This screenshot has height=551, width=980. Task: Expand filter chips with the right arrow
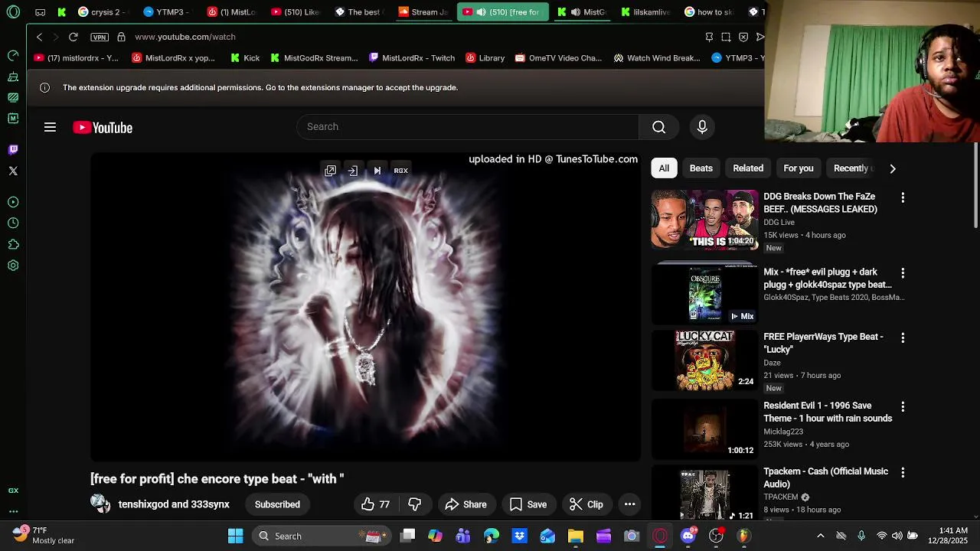(893, 168)
